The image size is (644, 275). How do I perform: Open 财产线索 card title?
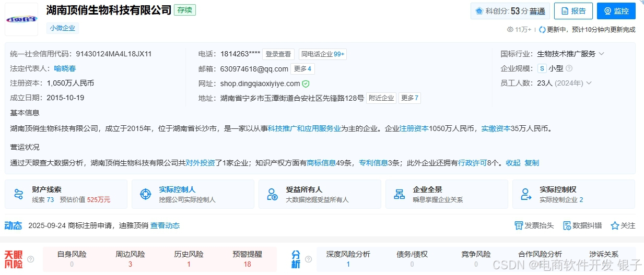46,189
